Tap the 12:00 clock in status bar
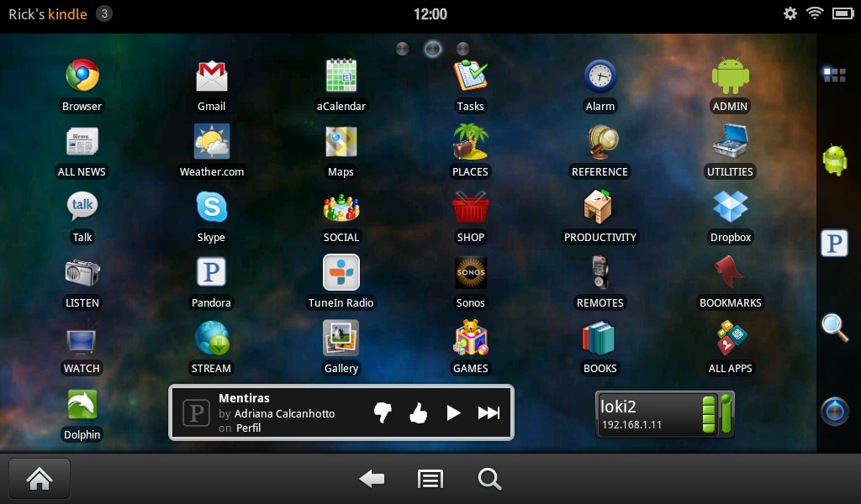 point(430,13)
